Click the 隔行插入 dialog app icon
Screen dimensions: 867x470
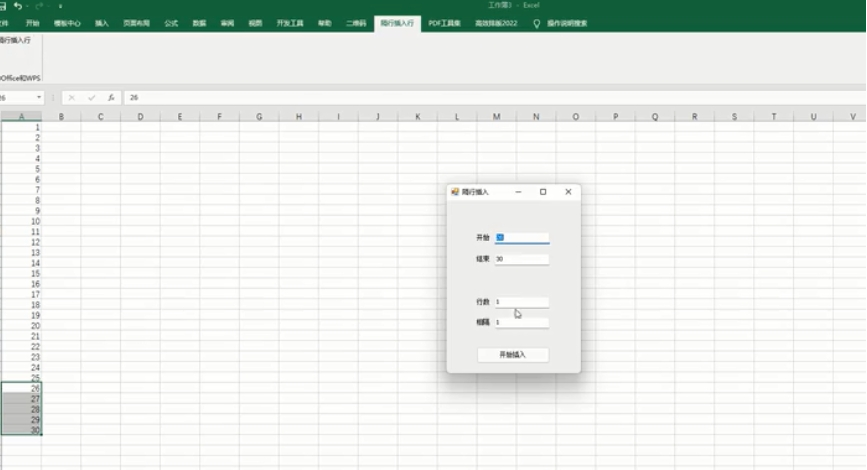coord(455,192)
